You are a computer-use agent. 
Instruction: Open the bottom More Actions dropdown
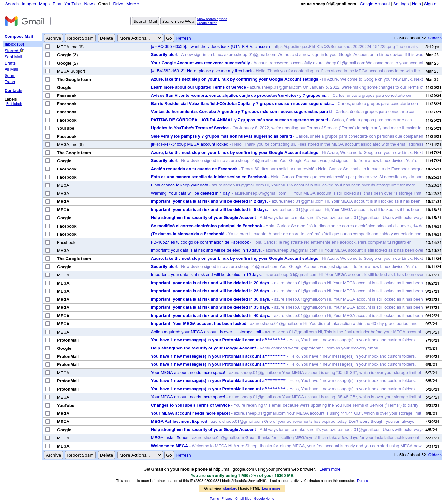(x=140, y=455)
